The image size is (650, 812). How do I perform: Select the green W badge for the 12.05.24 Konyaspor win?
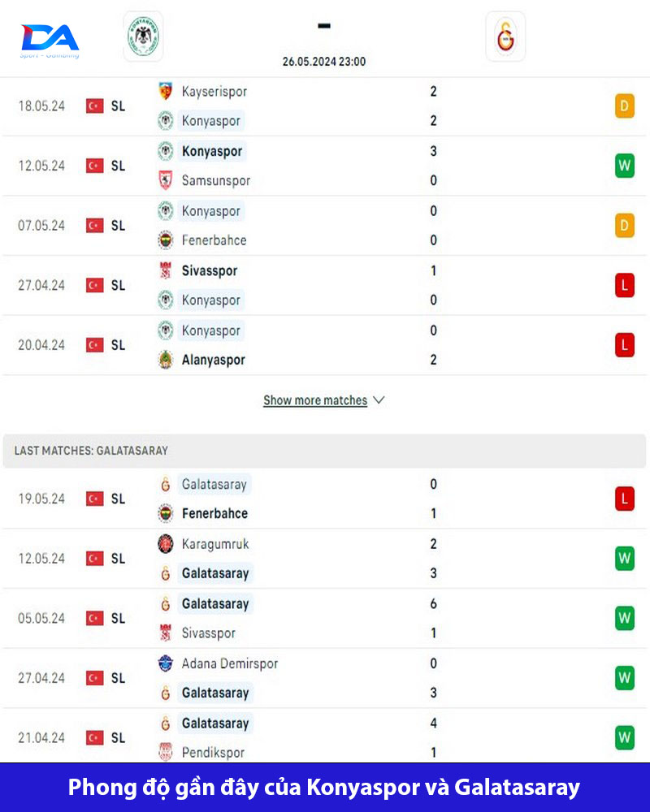[x=624, y=165]
